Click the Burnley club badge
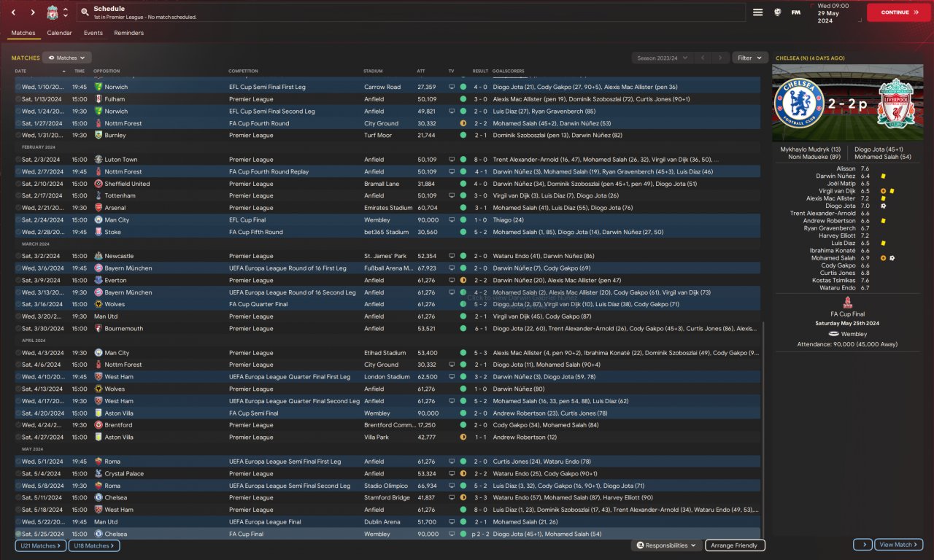Viewport: 934px width, 560px height. (99, 136)
